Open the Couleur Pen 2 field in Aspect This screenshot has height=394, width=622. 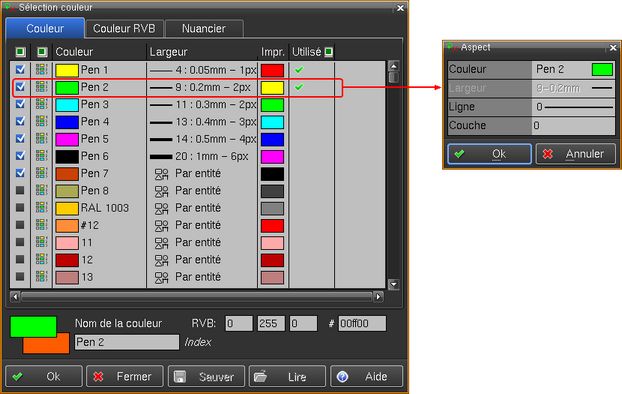(573, 69)
